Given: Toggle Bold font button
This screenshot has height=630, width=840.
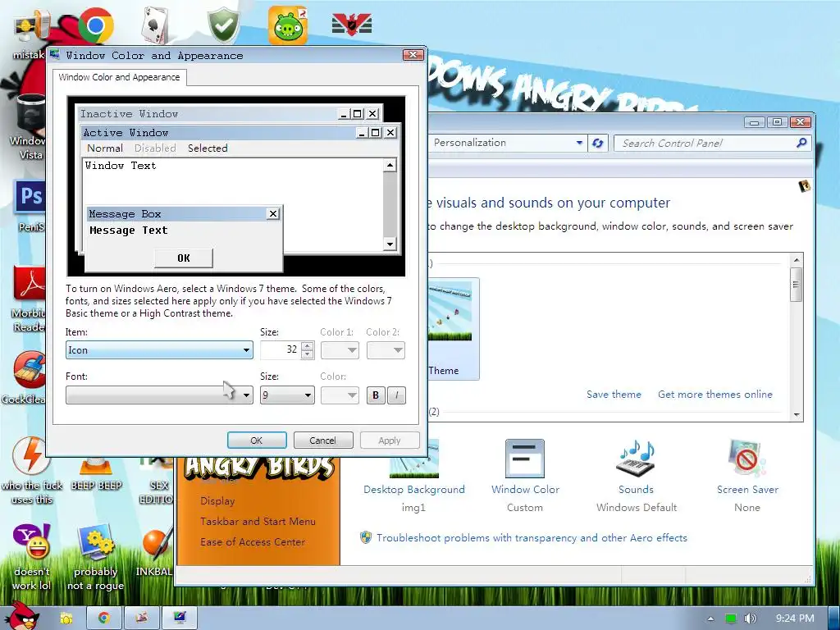Looking at the screenshot, I should click(x=376, y=395).
